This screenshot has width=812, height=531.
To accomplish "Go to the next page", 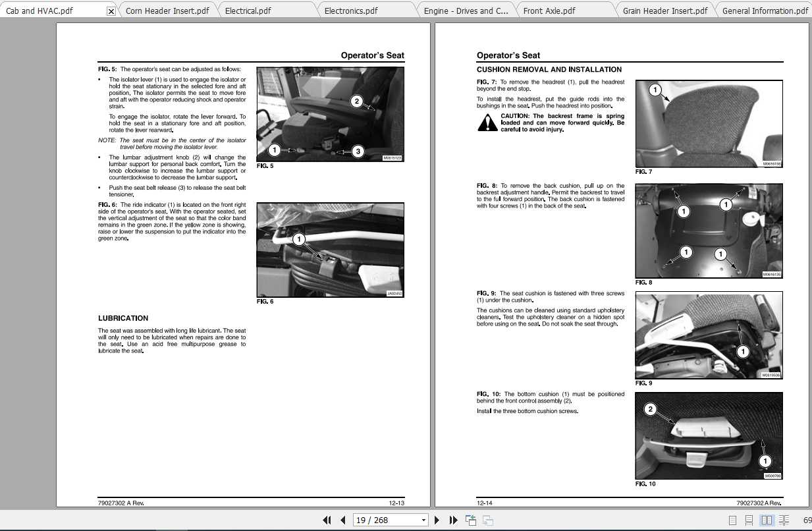I will click(x=437, y=520).
